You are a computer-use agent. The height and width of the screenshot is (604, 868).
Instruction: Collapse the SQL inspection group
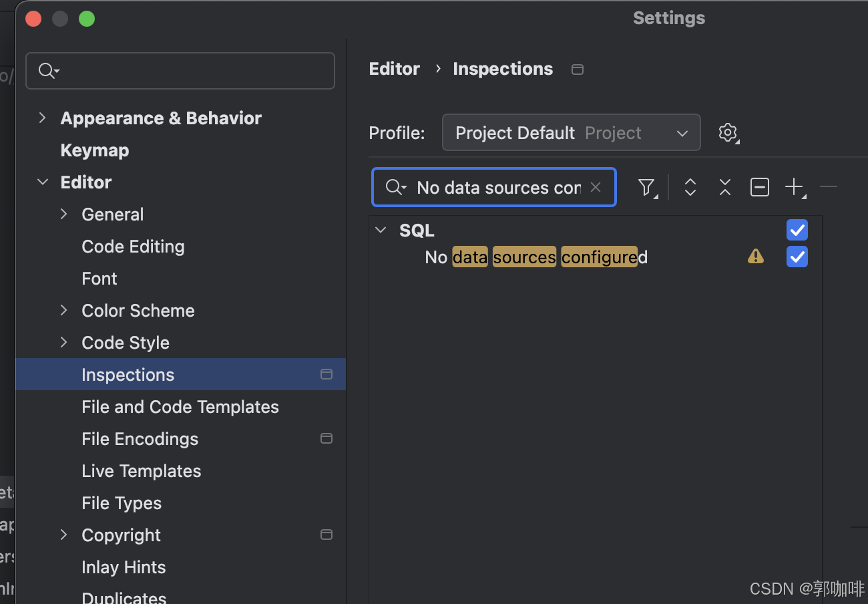tap(381, 231)
